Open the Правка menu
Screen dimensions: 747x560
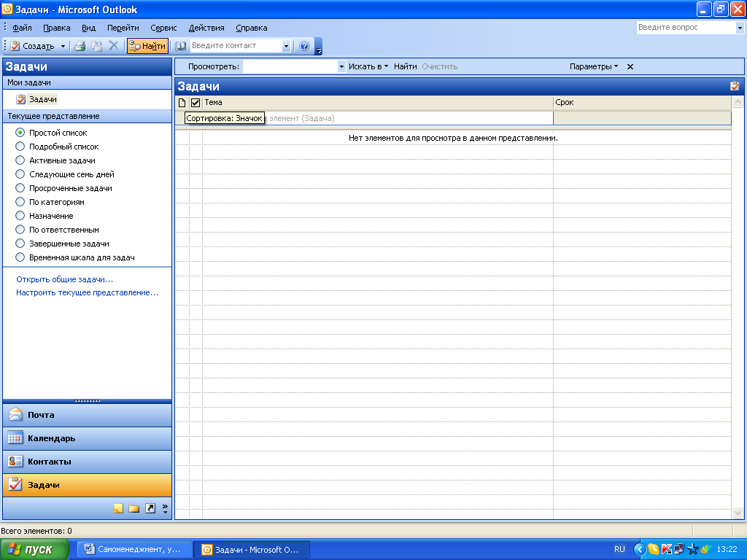coord(57,28)
